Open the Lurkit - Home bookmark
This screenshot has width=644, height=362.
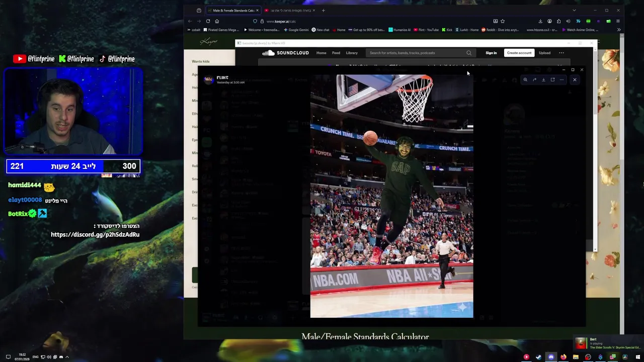pyautogui.click(x=467, y=30)
